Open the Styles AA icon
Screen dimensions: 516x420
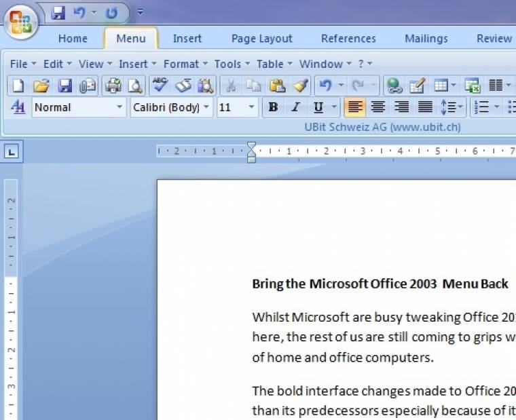(18, 107)
